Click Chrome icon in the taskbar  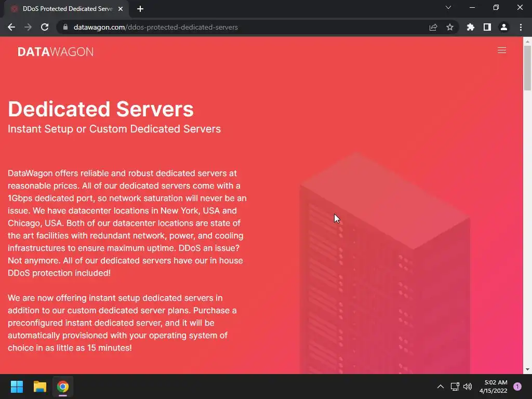63,387
